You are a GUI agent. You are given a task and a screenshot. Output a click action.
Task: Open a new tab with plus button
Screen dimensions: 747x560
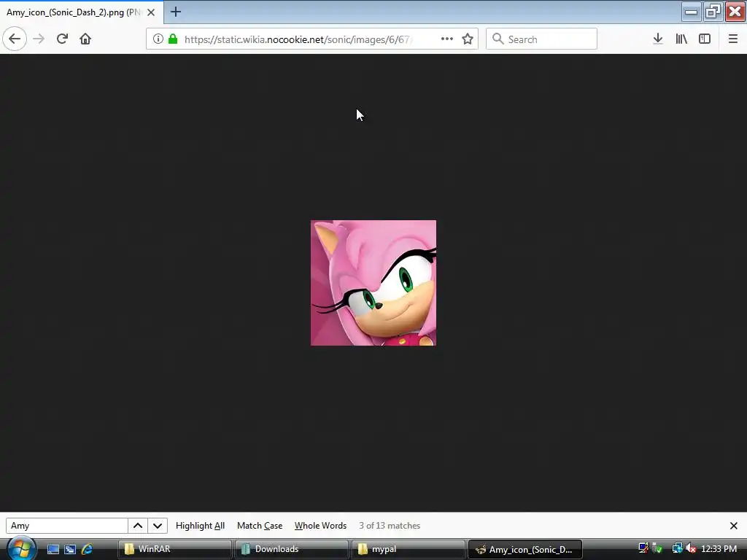tap(176, 12)
